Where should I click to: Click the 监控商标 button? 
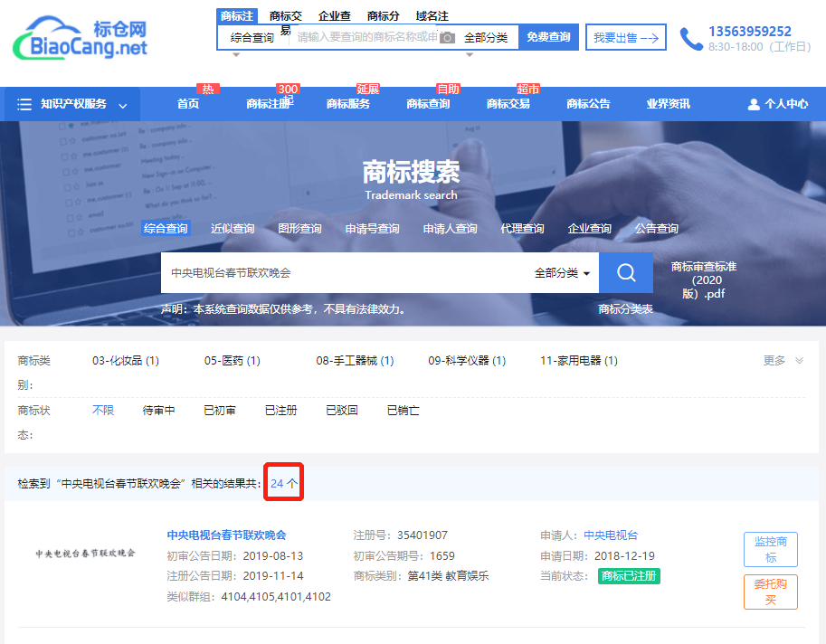[x=771, y=549]
